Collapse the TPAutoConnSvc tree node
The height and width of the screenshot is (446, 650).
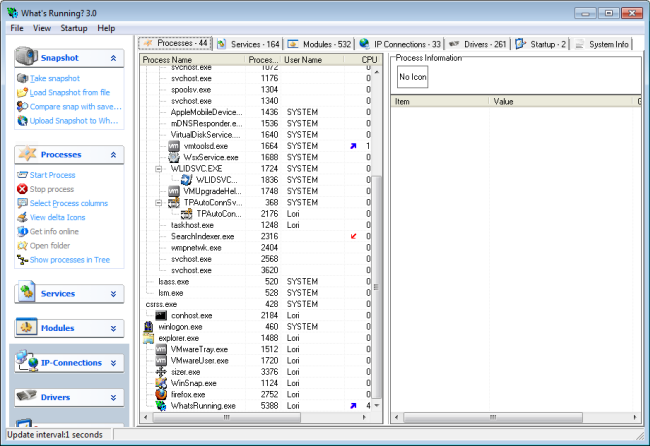[158, 203]
